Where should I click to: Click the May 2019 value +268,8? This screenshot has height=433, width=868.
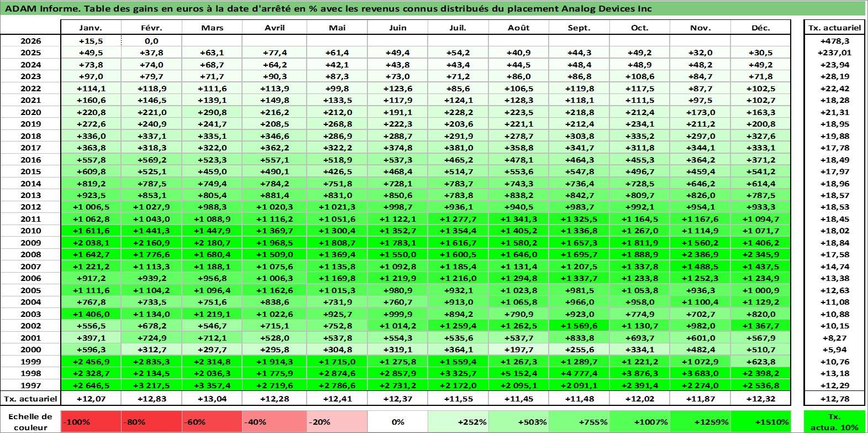point(336,124)
